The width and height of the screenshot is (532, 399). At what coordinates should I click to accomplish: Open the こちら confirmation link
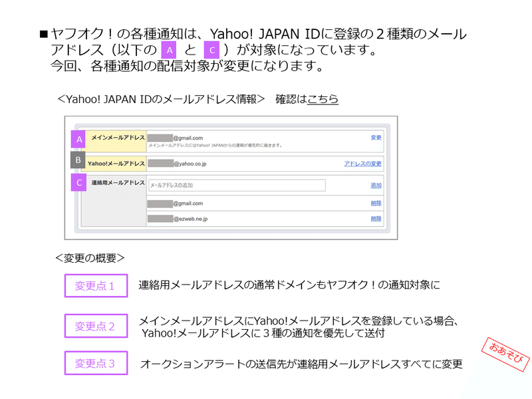point(323,99)
